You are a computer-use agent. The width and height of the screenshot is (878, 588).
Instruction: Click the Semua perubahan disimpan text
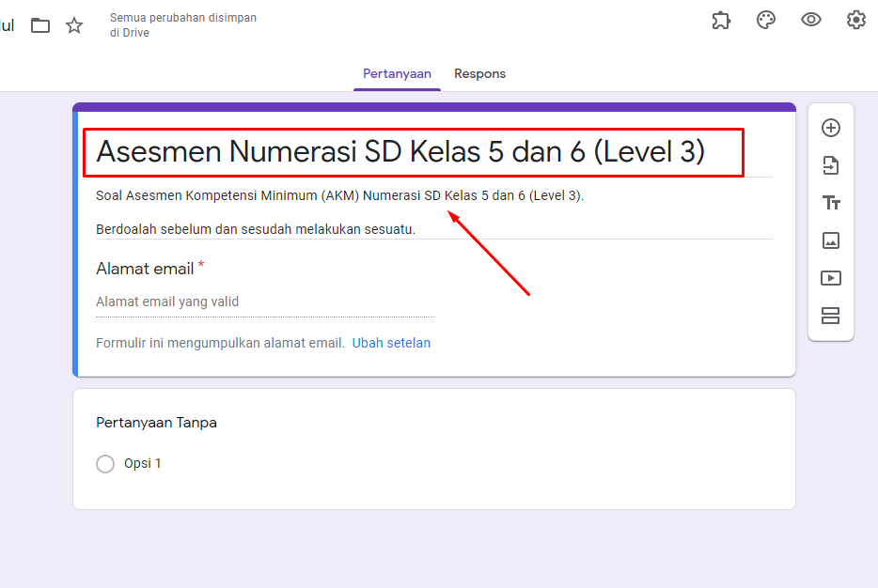click(x=182, y=25)
